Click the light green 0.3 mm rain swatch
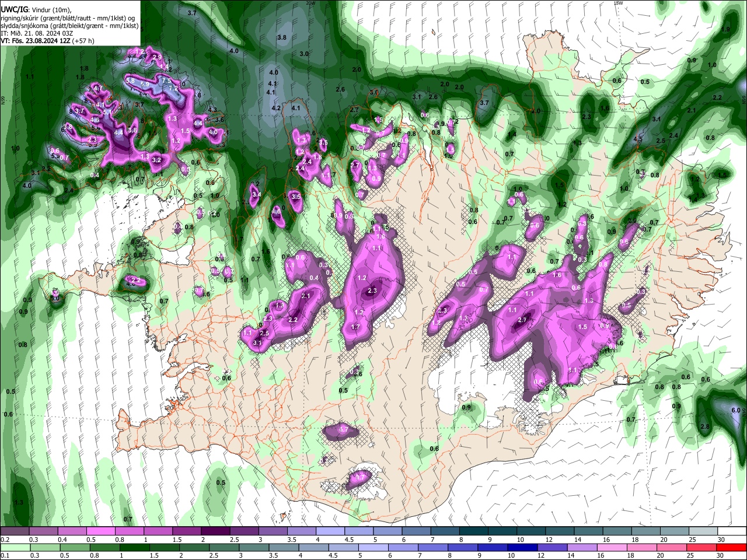This screenshot has width=747, height=560. click(x=45, y=547)
